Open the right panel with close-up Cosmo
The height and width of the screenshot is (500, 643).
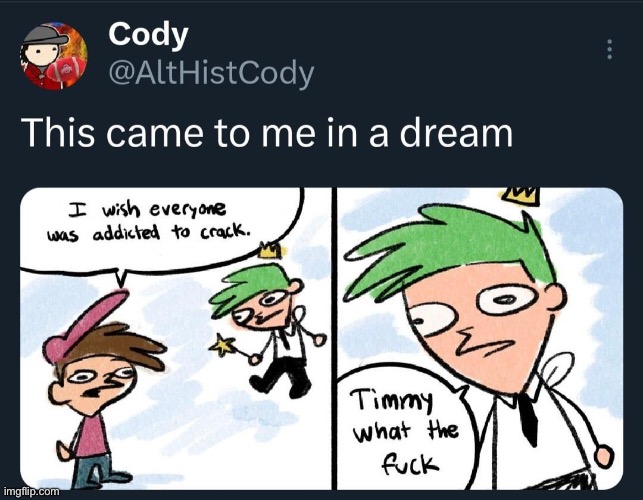pos(480,338)
